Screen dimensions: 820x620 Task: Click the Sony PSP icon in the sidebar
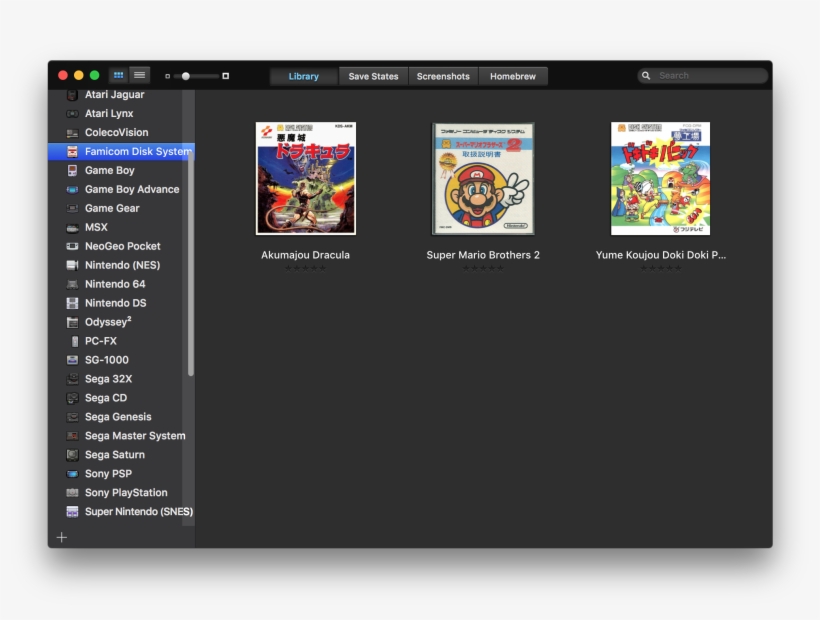pos(72,474)
